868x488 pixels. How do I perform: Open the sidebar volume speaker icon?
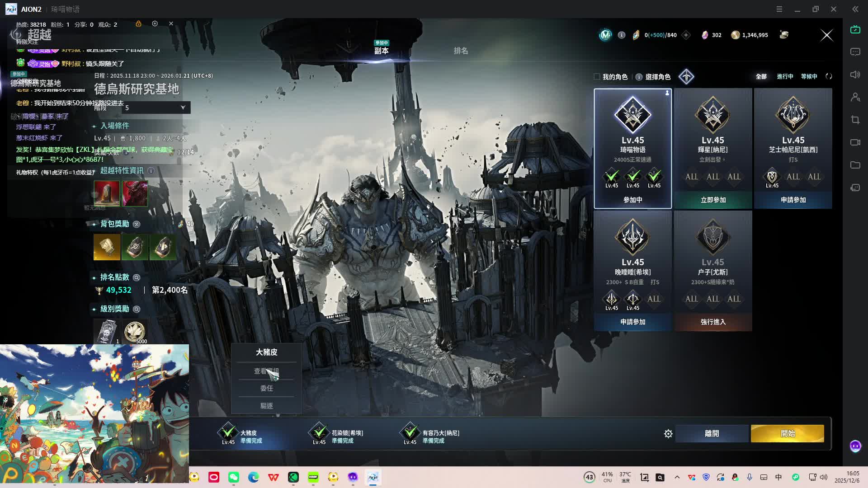click(x=855, y=75)
